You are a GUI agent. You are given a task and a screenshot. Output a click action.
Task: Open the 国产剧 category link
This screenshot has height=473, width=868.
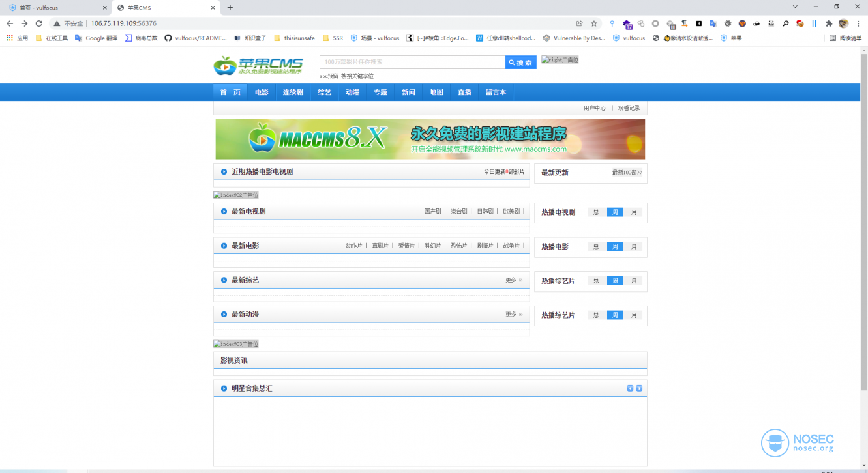432,212
